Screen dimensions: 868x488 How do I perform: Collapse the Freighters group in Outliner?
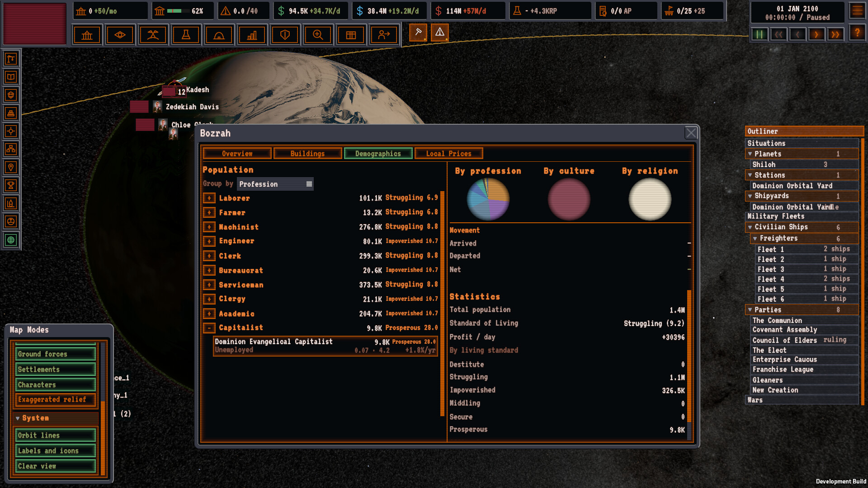[x=755, y=239]
